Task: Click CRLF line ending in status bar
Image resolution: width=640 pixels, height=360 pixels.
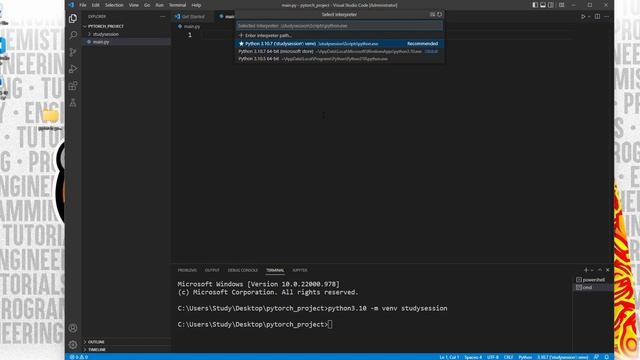Action: (x=509, y=357)
